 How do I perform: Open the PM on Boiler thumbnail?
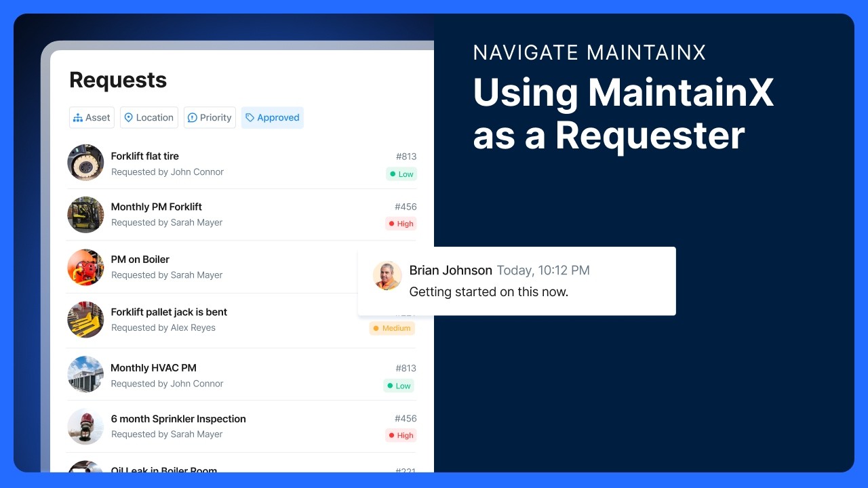(85, 267)
